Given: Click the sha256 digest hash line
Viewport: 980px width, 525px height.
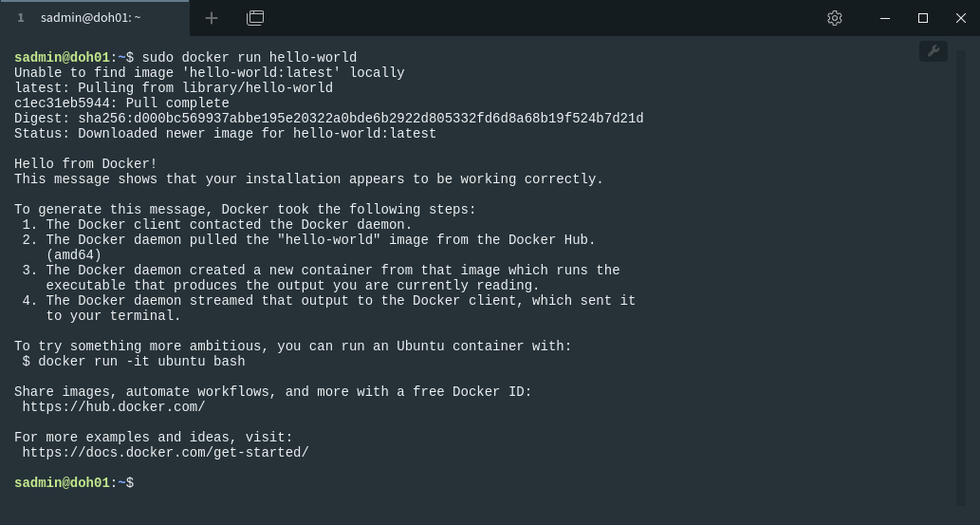Looking at the screenshot, I should 329,119.
